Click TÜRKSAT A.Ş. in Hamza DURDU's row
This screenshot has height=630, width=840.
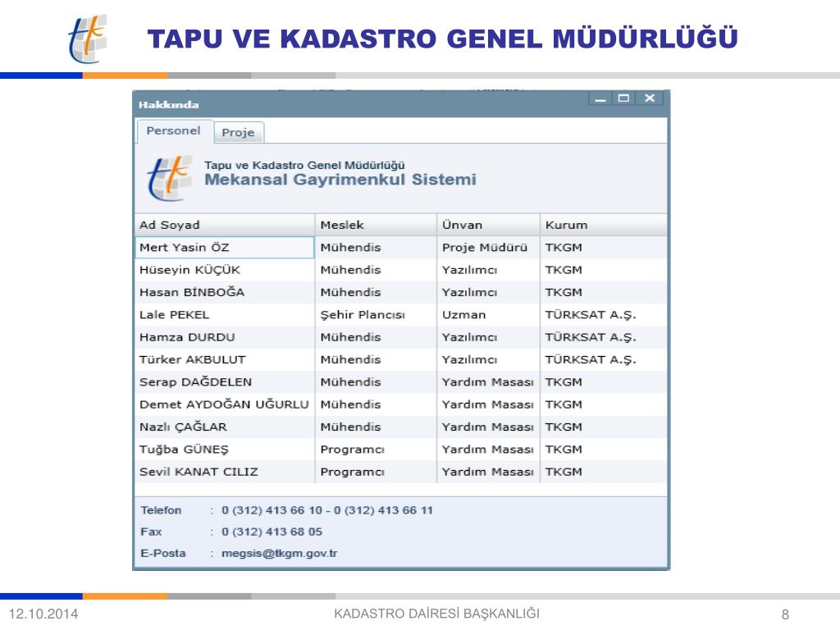pos(604,337)
